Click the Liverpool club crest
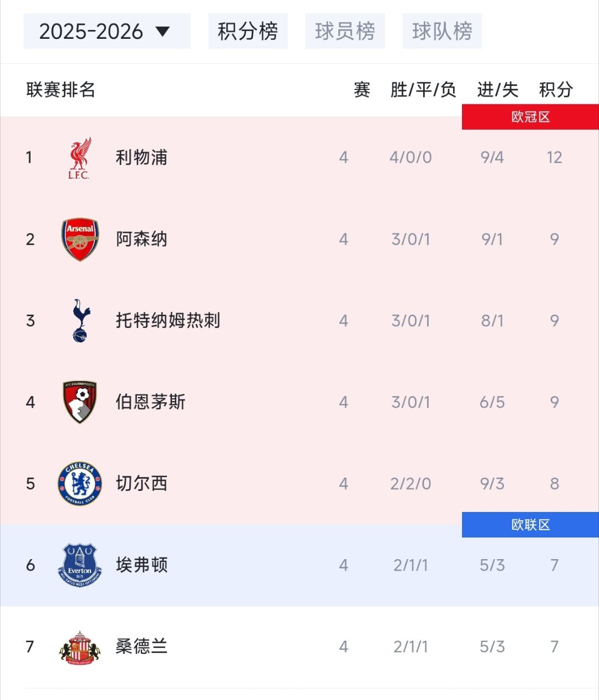 [x=79, y=158]
